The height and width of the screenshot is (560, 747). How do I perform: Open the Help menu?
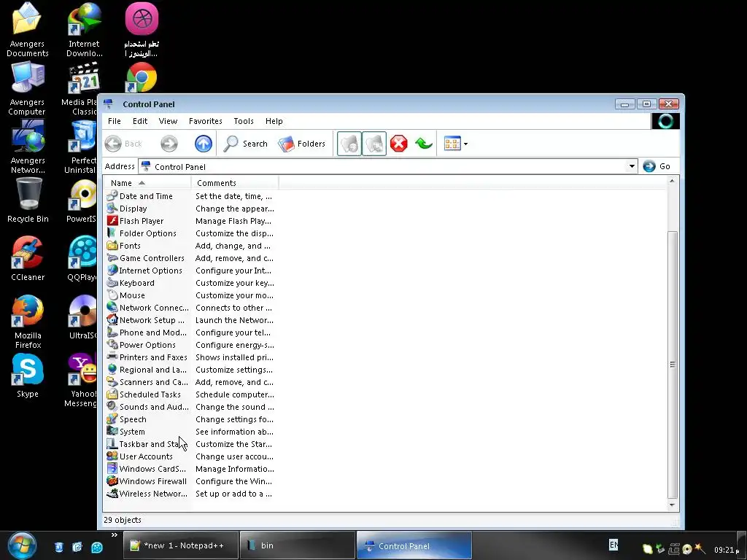click(x=274, y=121)
